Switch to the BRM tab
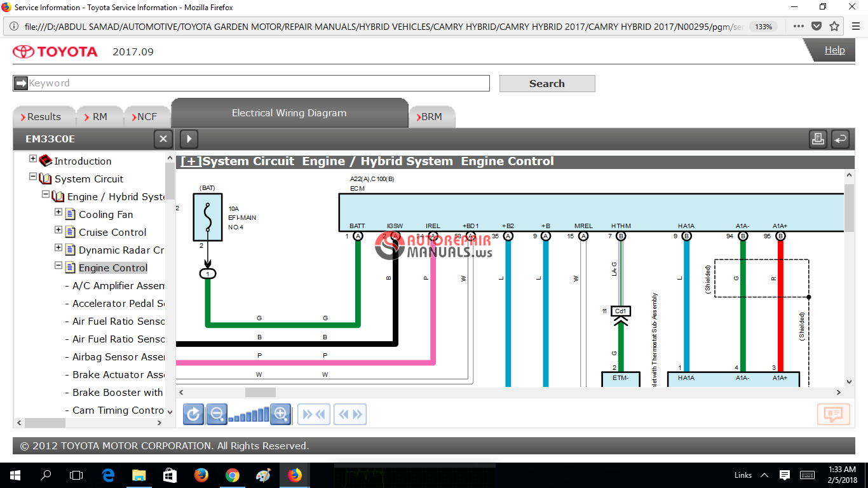 431,117
